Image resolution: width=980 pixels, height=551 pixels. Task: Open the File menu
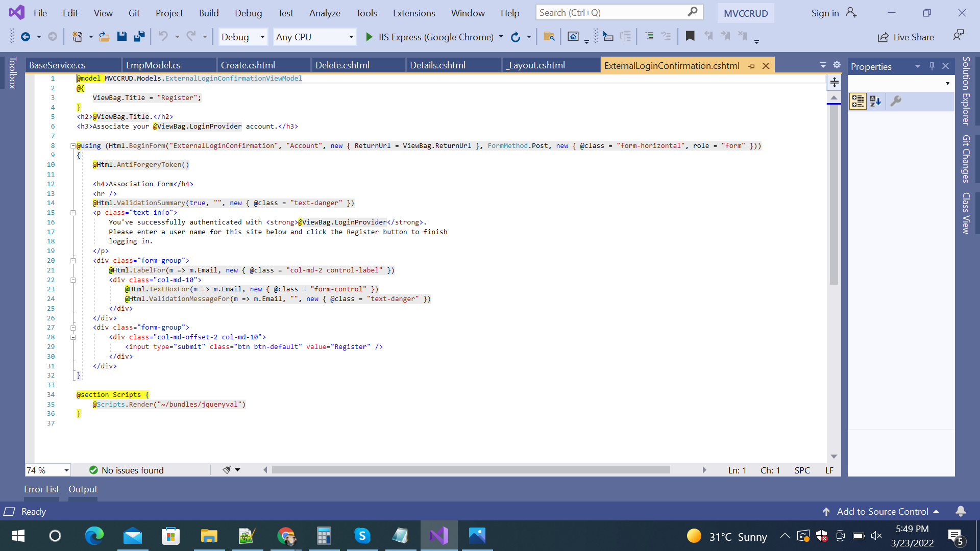[x=40, y=13]
